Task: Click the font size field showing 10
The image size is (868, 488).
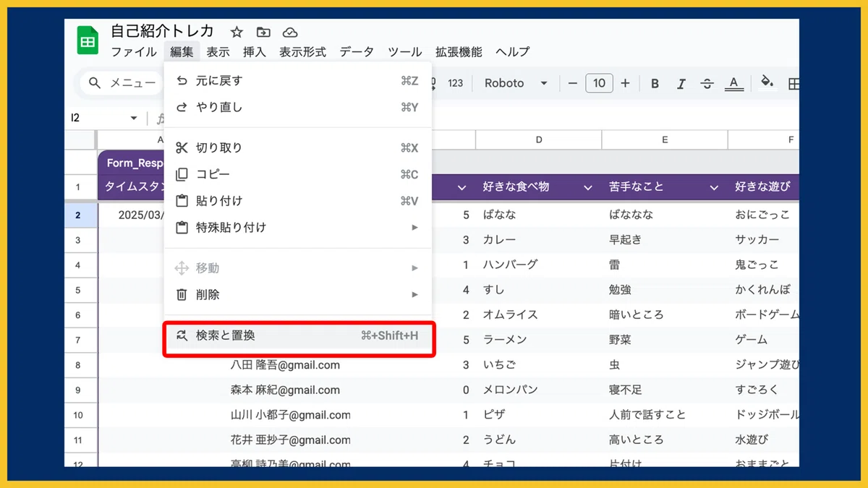Action: coord(599,83)
